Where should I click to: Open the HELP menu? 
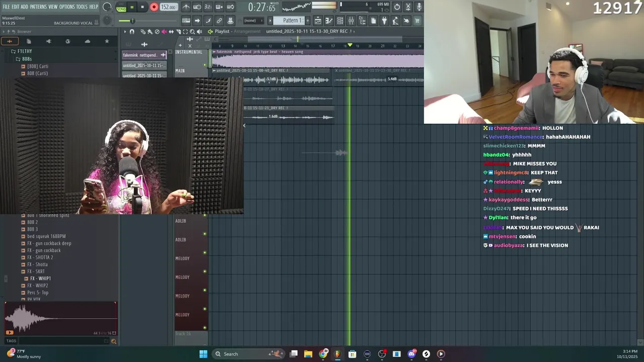pos(94,7)
